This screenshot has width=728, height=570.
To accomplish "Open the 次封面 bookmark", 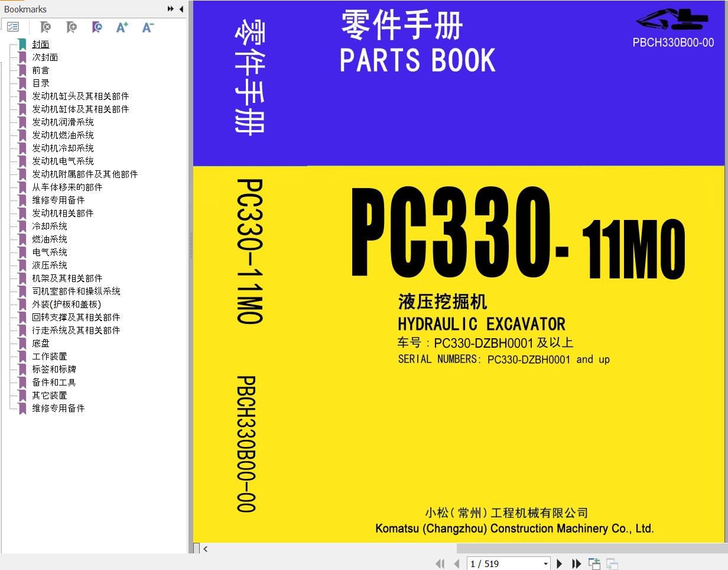I will [x=45, y=57].
